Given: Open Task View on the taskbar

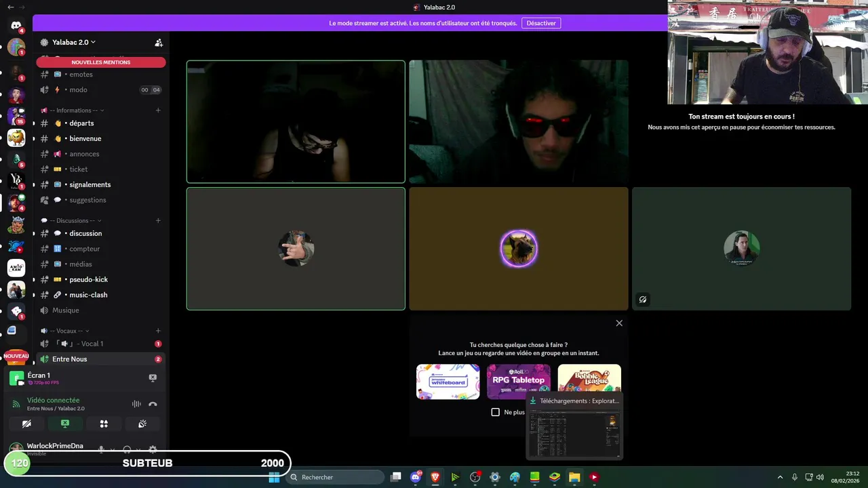Looking at the screenshot, I should (396, 477).
